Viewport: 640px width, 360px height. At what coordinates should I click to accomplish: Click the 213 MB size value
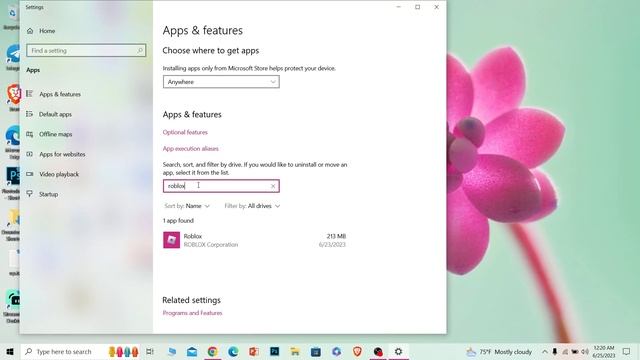click(336, 236)
